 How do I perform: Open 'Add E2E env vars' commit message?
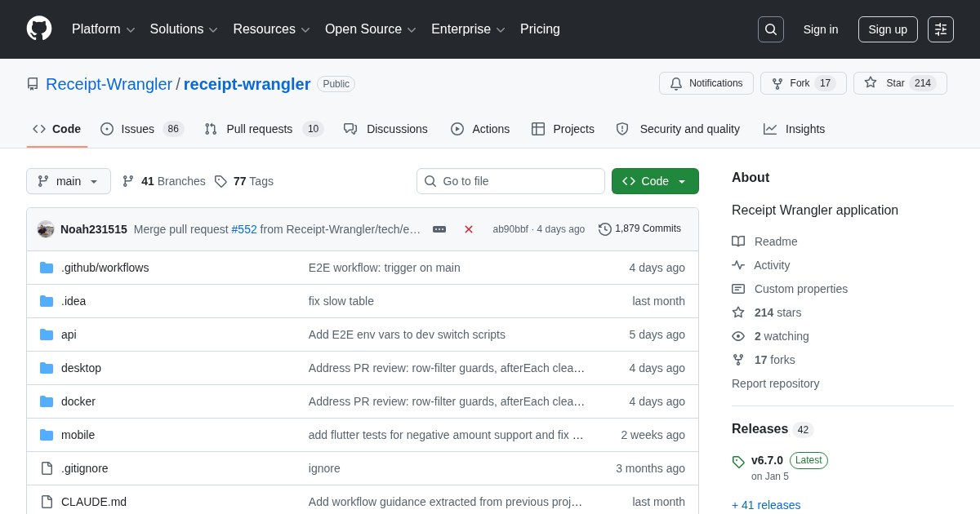coord(407,335)
